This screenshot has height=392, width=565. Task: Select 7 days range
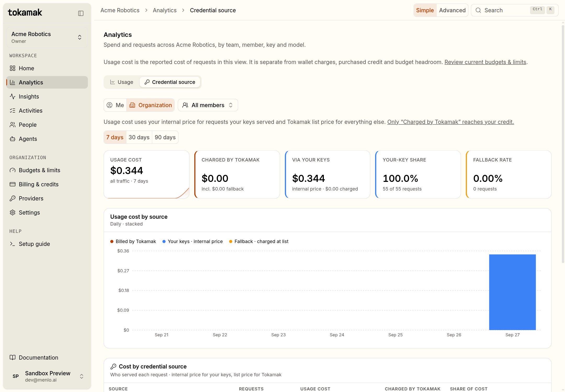tap(115, 137)
